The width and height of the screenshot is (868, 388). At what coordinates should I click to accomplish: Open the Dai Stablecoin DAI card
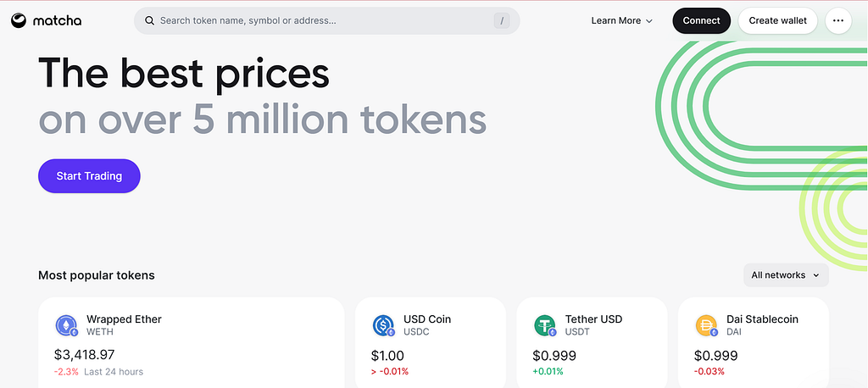click(x=754, y=342)
